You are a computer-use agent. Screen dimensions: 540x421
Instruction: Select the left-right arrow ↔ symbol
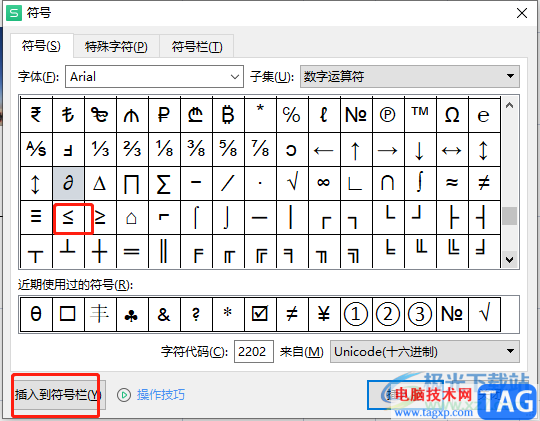click(453, 150)
